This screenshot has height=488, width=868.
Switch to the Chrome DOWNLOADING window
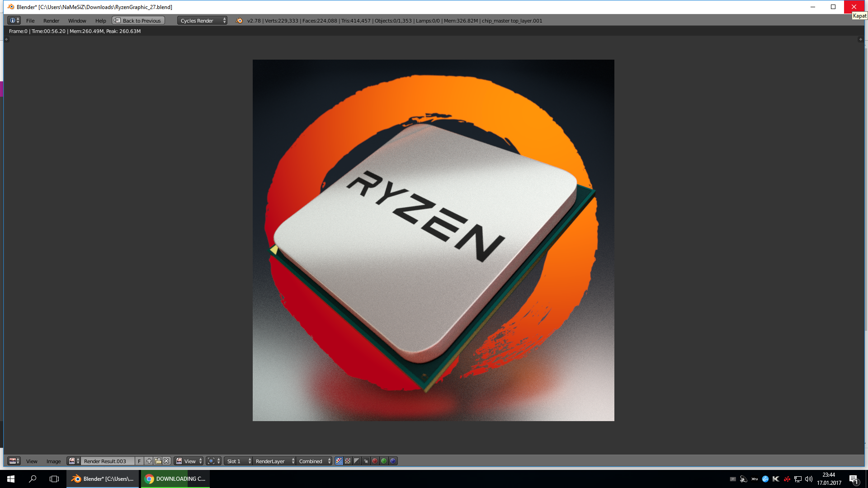[x=175, y=479]
